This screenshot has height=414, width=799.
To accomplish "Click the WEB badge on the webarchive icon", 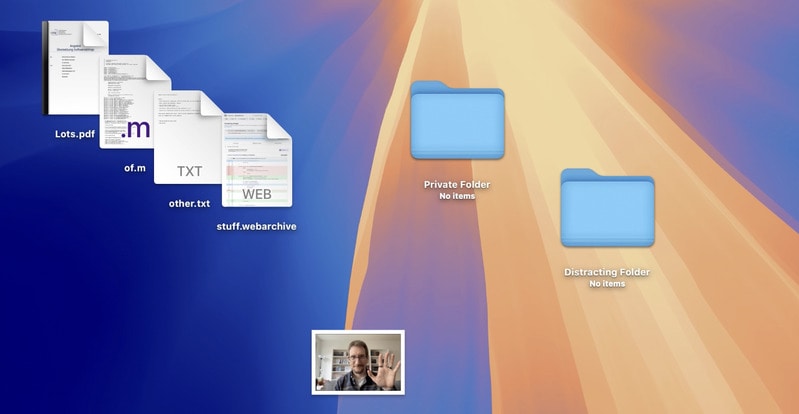I will click(x=257, y=193).
